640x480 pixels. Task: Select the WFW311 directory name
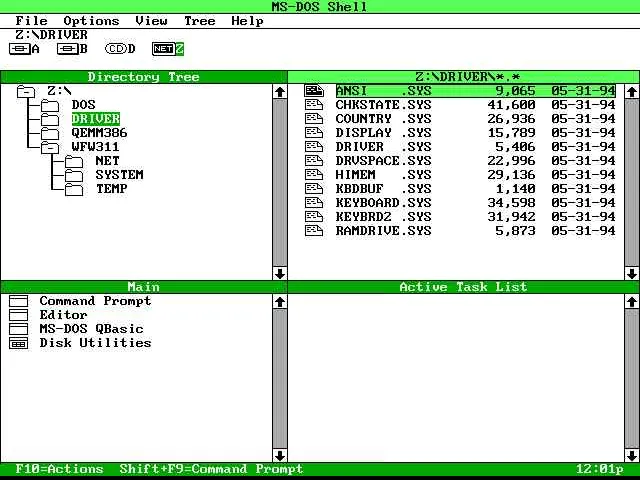pos(96,147)
